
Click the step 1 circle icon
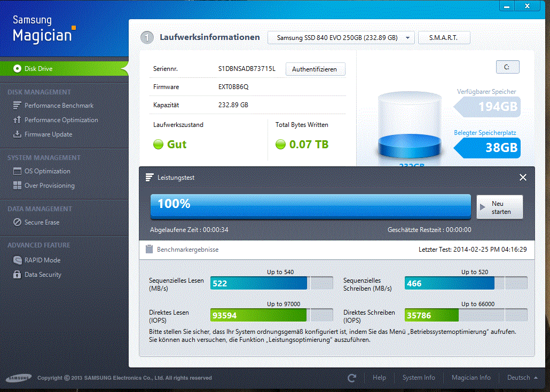point(147,37)
